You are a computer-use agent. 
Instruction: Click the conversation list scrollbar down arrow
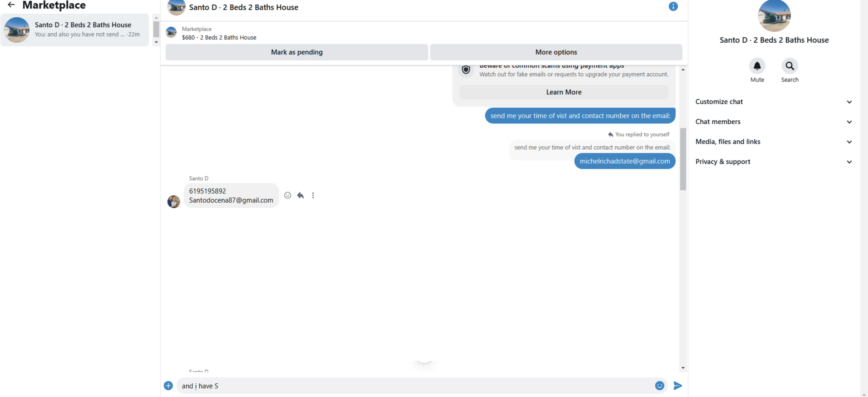click(156, 42)
